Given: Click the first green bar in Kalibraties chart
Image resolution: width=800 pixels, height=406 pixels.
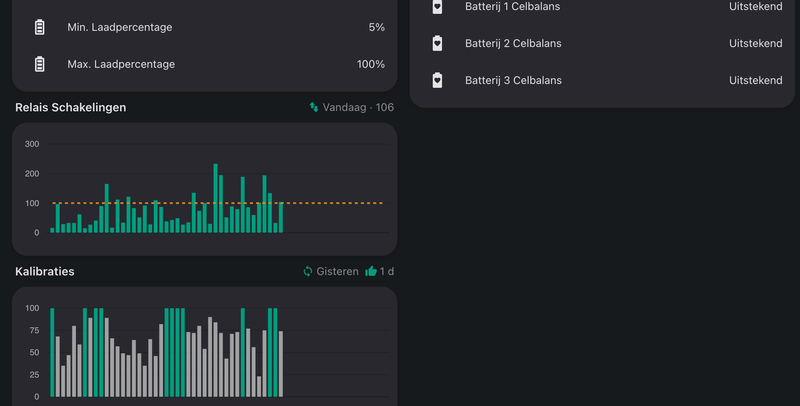Looking at the screenshot, I should click(x=52, y=352).
